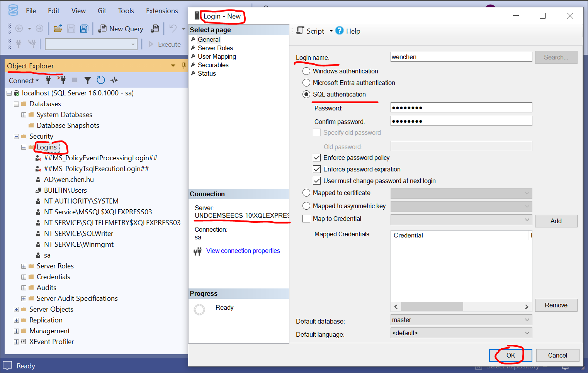The image size is (588, 373).
Task: Click the Login name text field
Action: pyautogui.click(x=461, y=57)
